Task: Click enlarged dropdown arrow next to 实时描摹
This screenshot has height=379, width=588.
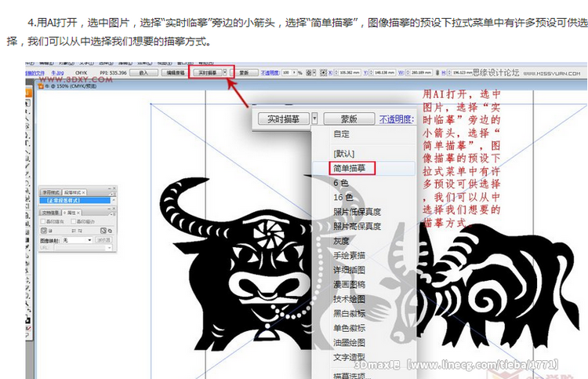Action: pyautogui.click(x=314, y=119)
